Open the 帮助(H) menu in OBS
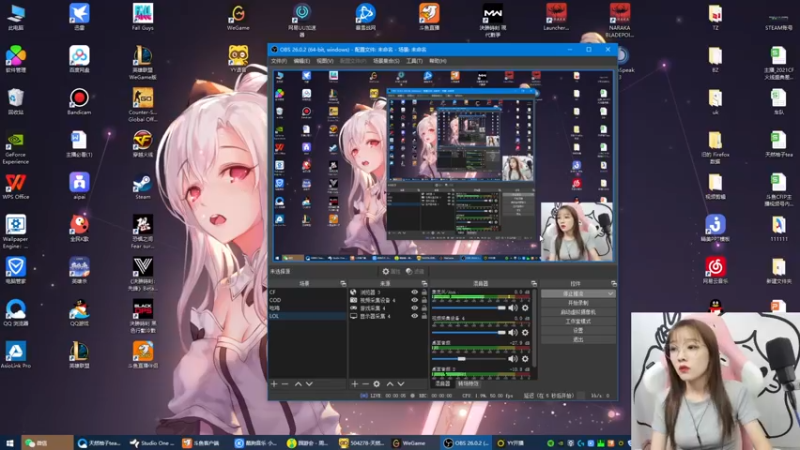This screenshot has height=450, width=800. point(438,61)
